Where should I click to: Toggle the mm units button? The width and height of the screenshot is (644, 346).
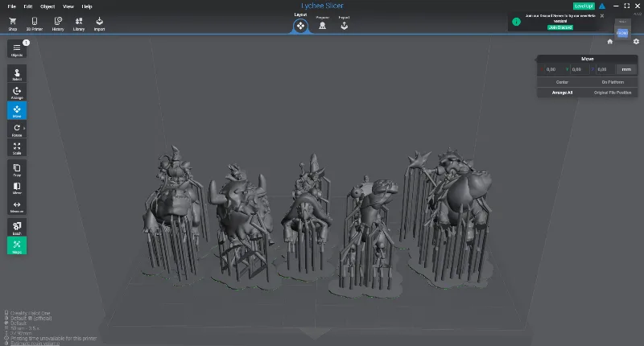[626, 69]
